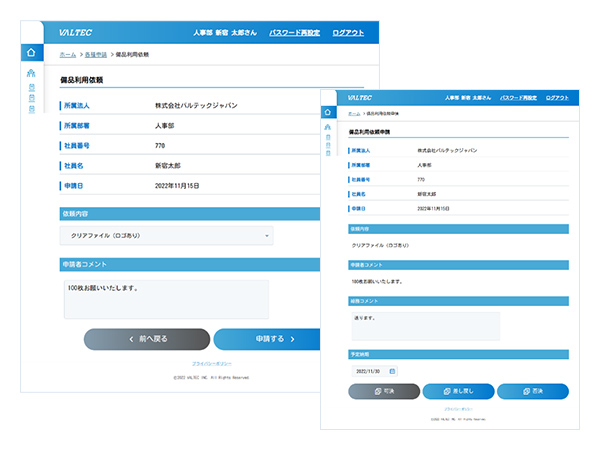
Task: Click the 予定納期 section header
Action: point(458,354)
